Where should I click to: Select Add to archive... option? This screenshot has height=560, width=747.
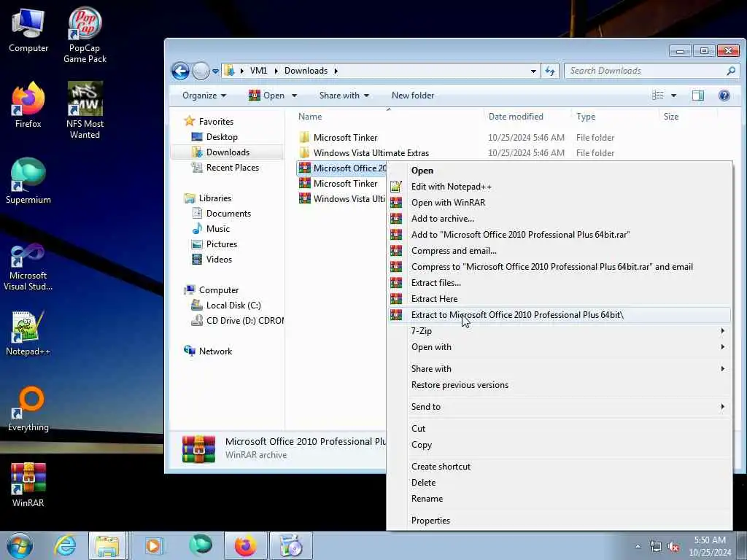[x=559, y=219]
